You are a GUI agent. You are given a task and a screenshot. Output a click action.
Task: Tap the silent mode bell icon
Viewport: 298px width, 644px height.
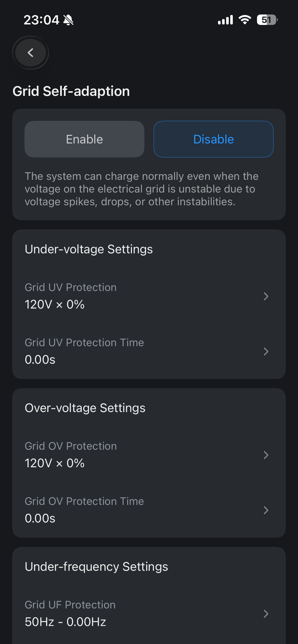pos(68,20)
